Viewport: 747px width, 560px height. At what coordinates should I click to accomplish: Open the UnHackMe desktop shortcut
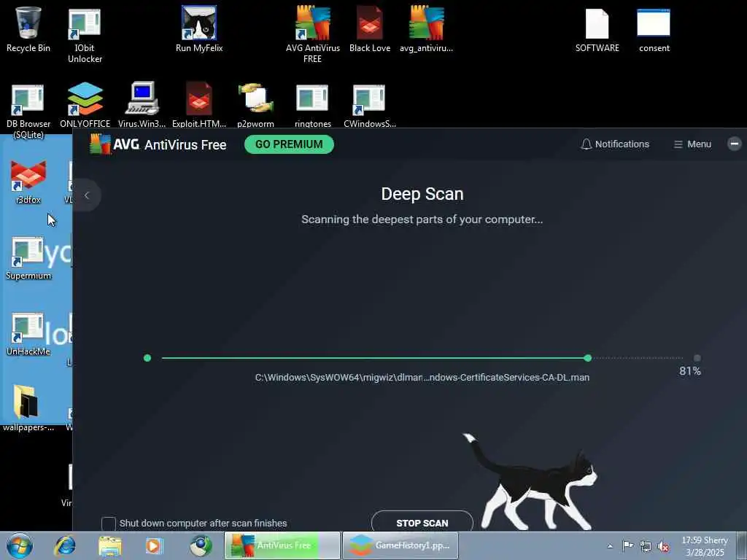pos(28,333)
